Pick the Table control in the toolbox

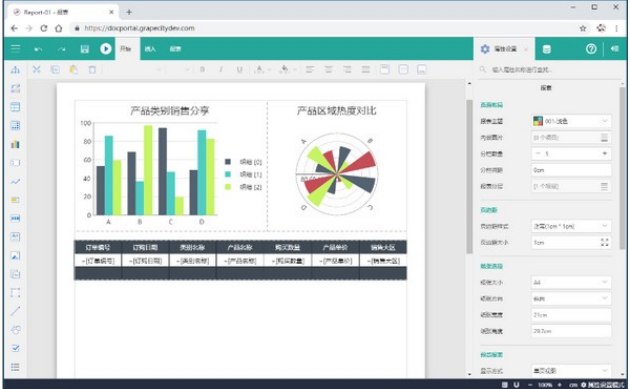[x=15, y=107]
